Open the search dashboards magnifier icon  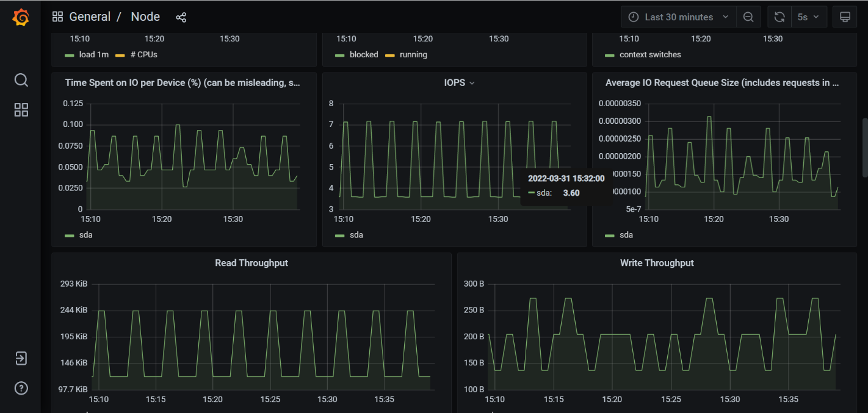[21, 80]
